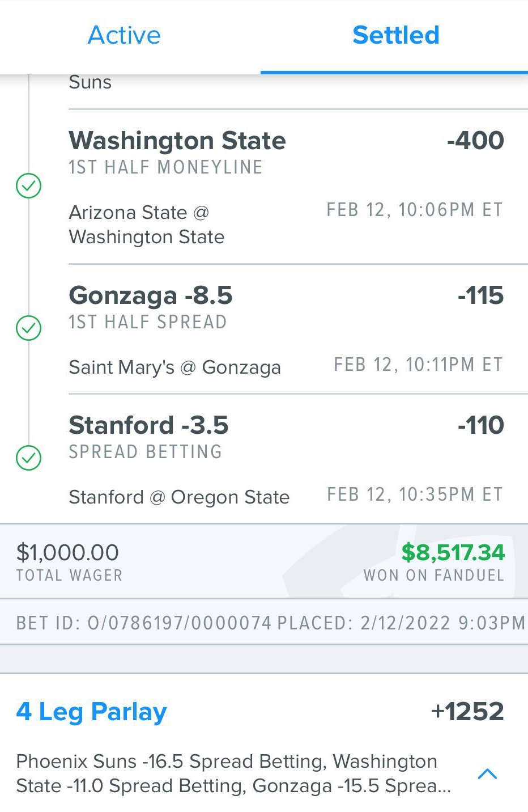528x812 pixels.
Task: Select the Settled tab
Action: (395, 35)
